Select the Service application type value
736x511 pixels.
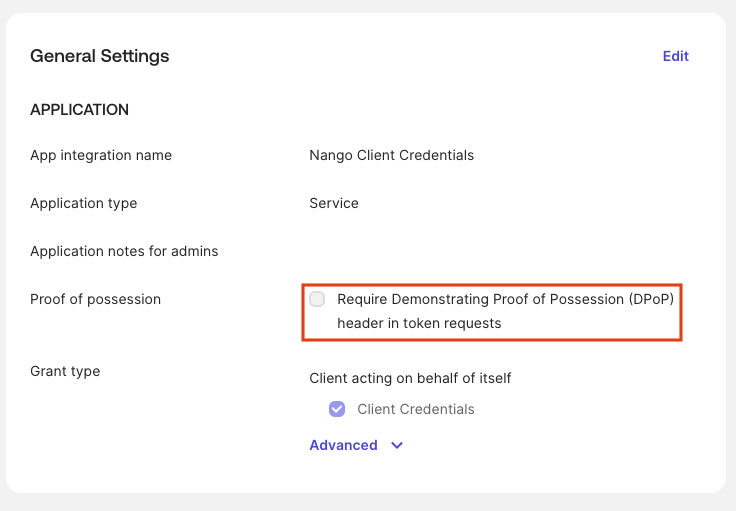click(333, 203)
